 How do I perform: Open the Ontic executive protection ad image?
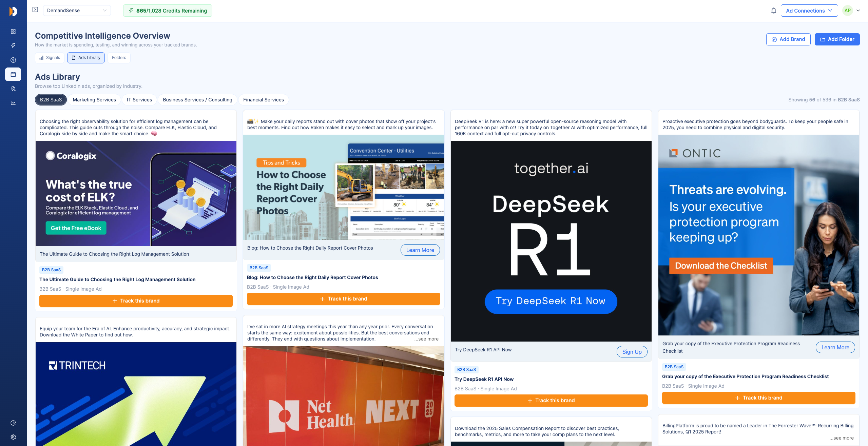(759, 235)
